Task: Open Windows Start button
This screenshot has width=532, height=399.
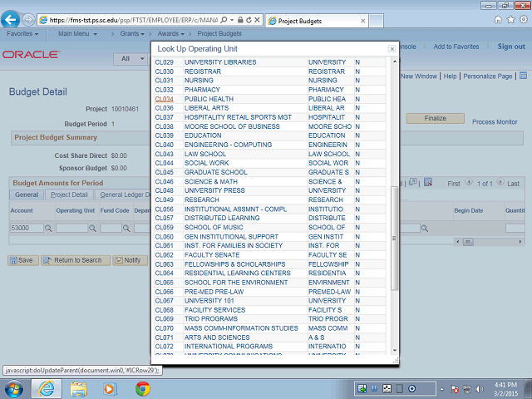Action: click(14, 389)
